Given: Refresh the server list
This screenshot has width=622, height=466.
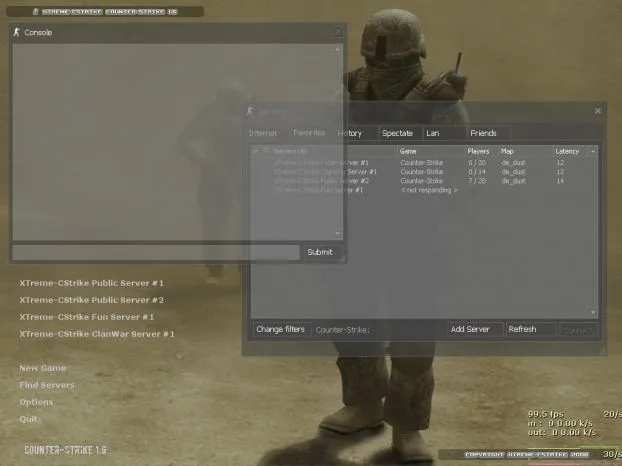Looking at the screenshot, I should pyautogui.click(x=523, y=329).
